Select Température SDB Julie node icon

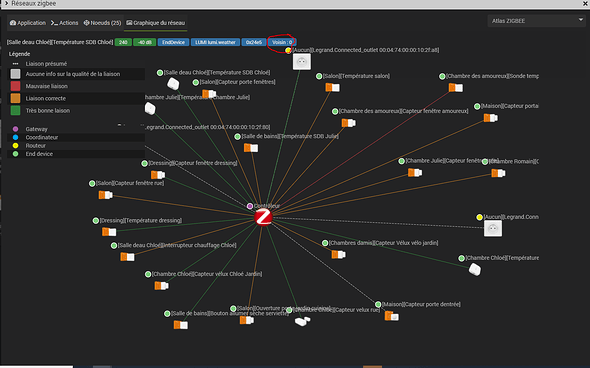coord(251,148)
